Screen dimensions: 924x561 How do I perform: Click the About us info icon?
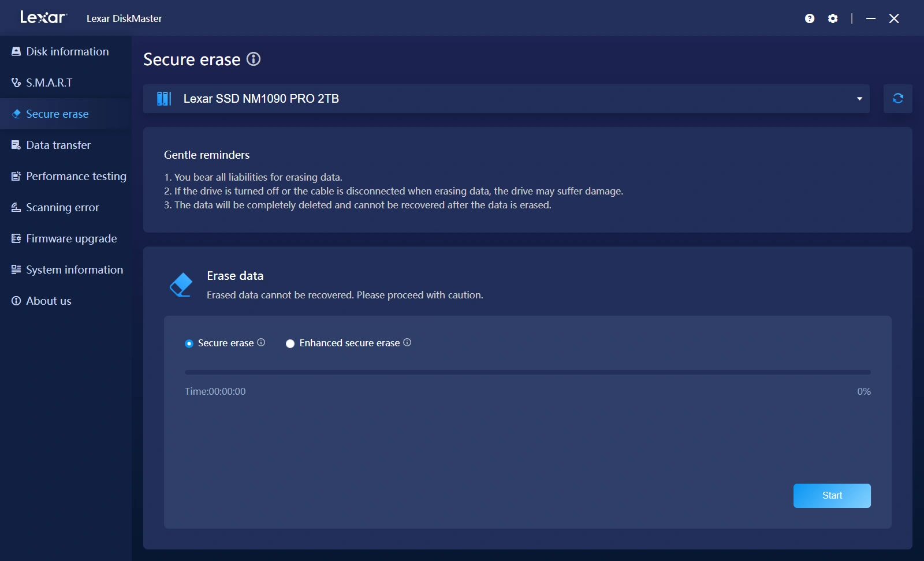pyautogui.click(x=16, y=301)
